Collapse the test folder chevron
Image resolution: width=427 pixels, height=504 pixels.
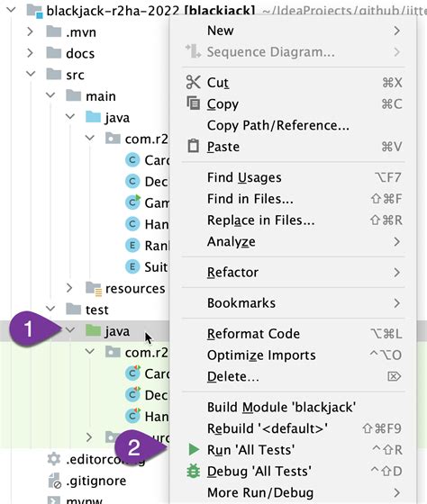pyautogui.click(x=50, y=309)
